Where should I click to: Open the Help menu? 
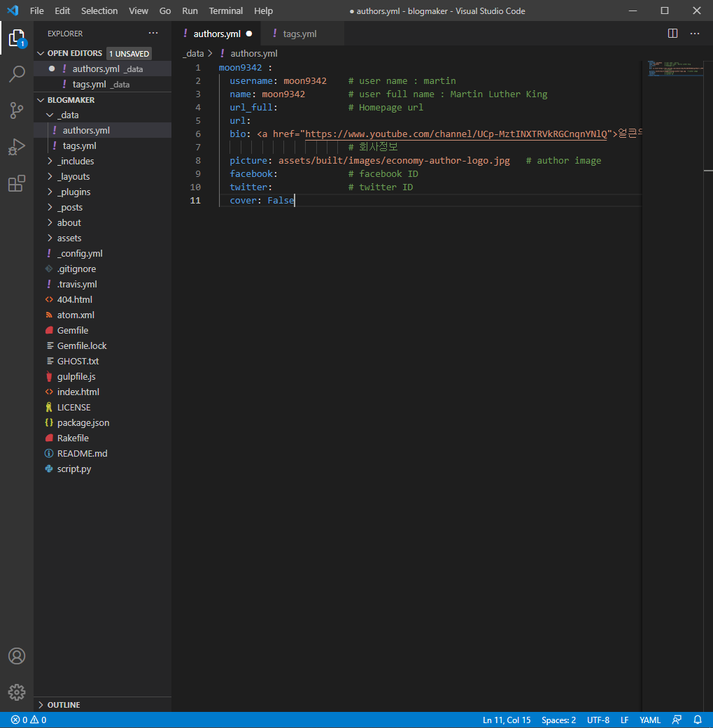tap(263, 10)
